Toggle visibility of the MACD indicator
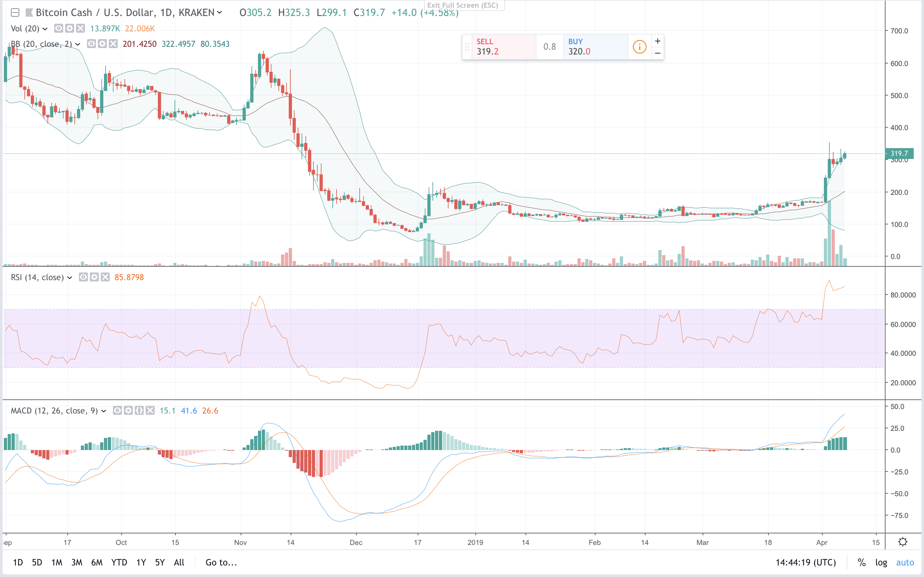Screen dimensions: 924x577 click(118, 411)
